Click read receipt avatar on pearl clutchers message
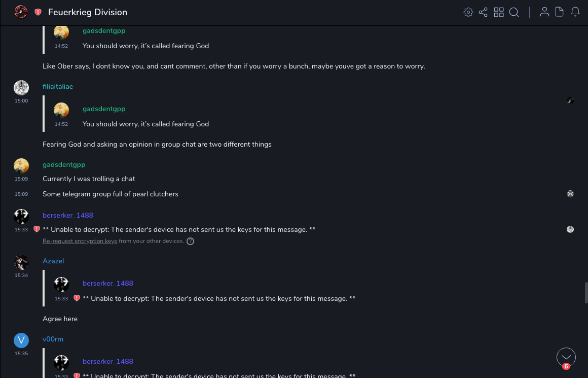The width and height of the screenshot is (588, 378). (x=570, y=194)
